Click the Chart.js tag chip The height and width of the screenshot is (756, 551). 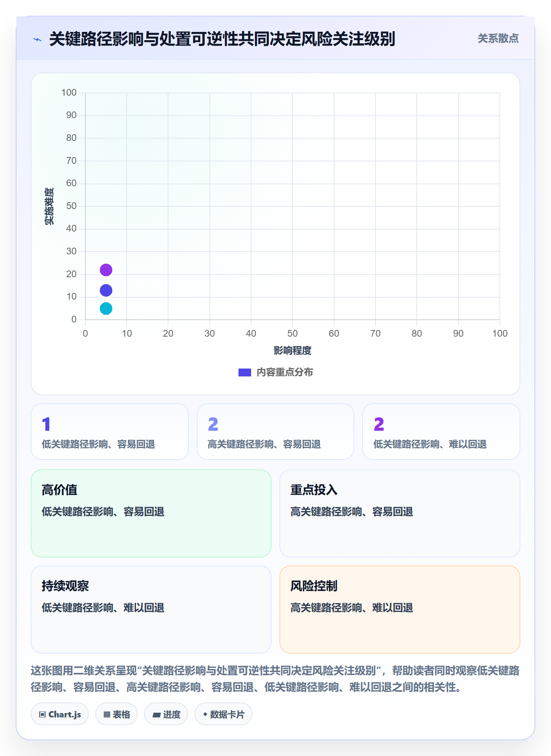coord(60,714)
